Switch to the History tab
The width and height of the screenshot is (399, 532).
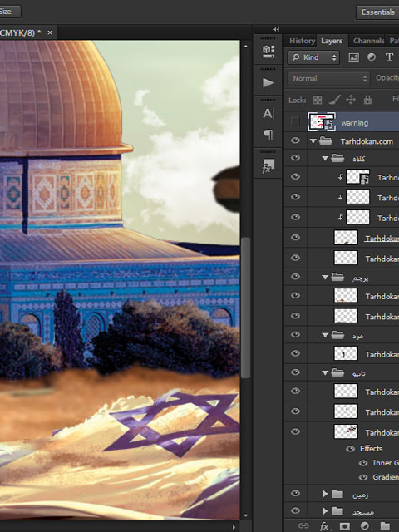[x=302, y=41]
